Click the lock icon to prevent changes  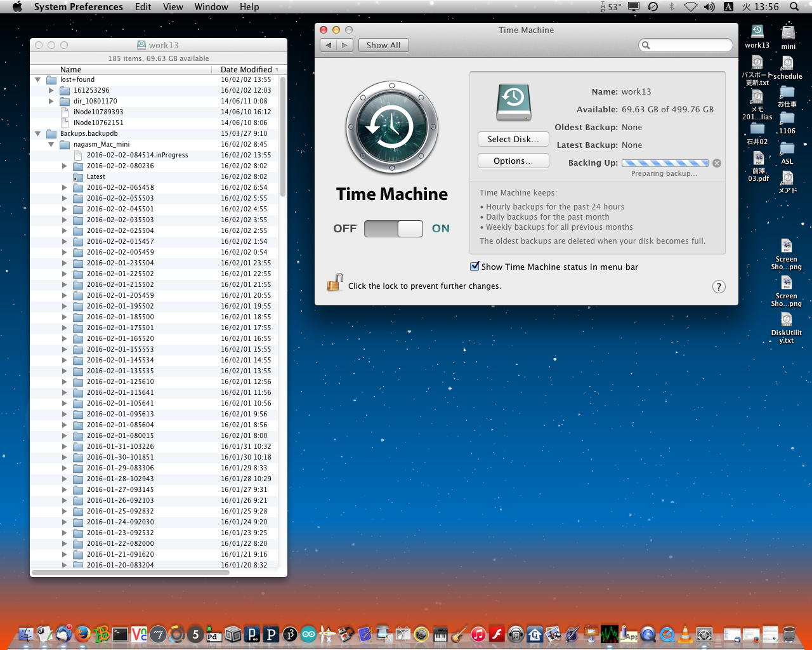[x=335, y=283]
